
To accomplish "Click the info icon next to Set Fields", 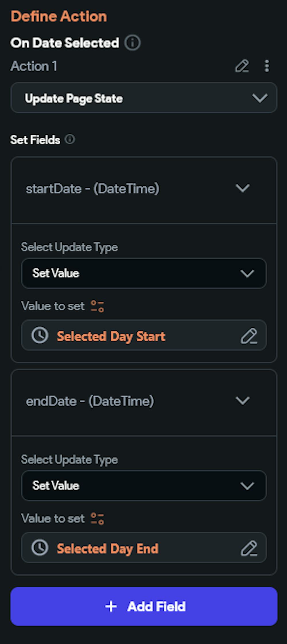I will click(69, 140).
